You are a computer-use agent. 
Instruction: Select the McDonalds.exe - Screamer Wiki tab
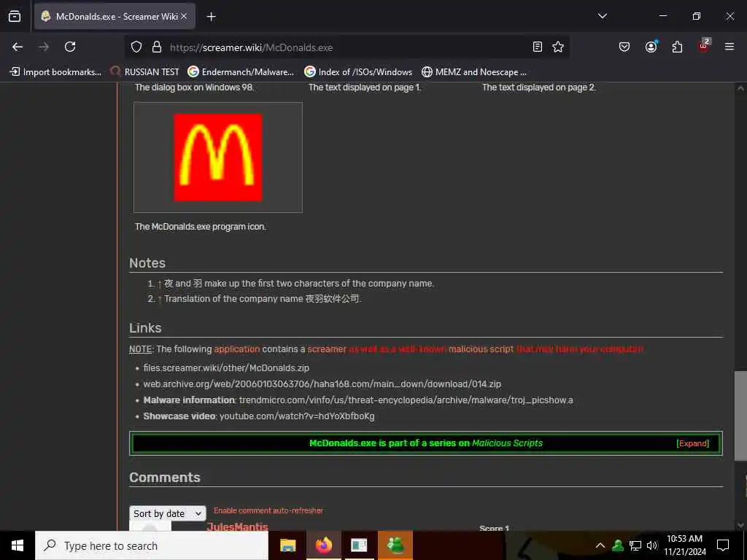[115, 17]
